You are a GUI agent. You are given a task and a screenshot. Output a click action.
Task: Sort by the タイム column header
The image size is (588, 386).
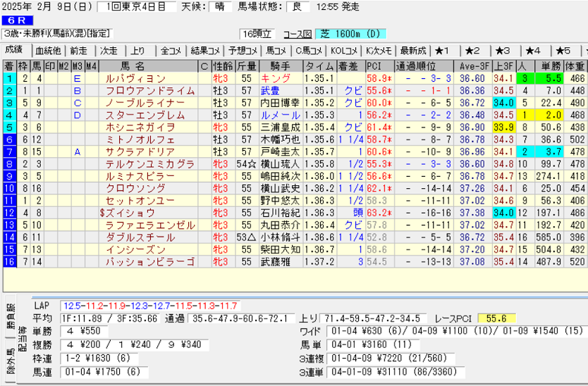coord(319,66)
